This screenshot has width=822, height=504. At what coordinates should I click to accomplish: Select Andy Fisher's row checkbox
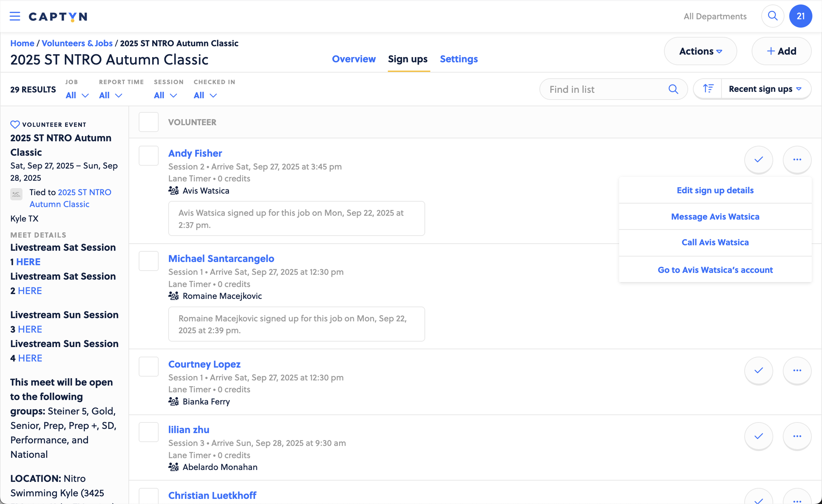pyautogui.click(x=148, y=155)
